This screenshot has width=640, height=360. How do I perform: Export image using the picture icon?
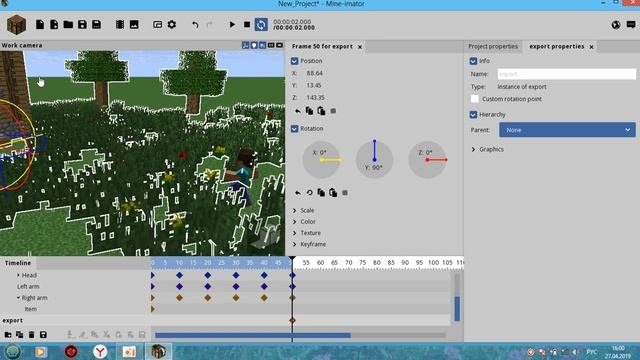134,24
